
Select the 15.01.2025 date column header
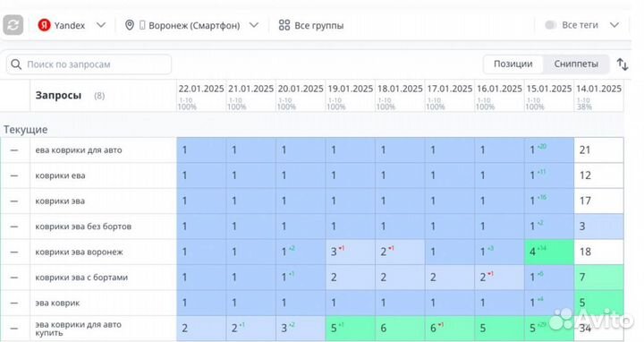click(x=549, y=96)
